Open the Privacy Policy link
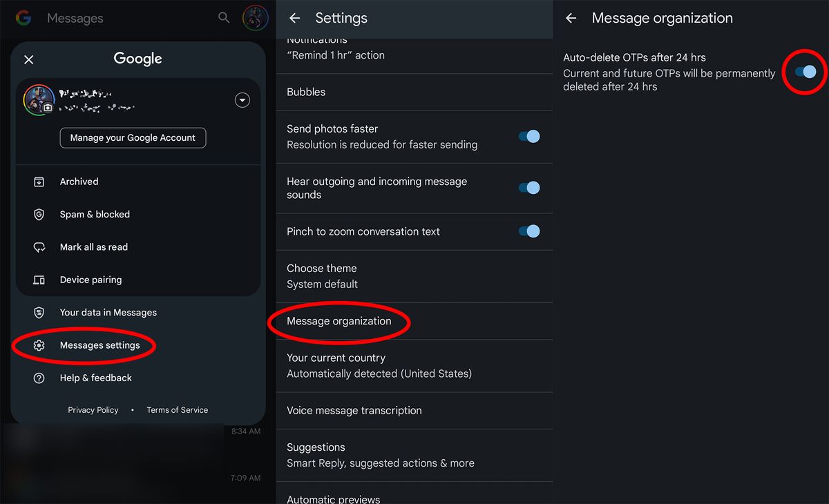Viewport: 829px width, 504px height. click(x=93, y=410)
